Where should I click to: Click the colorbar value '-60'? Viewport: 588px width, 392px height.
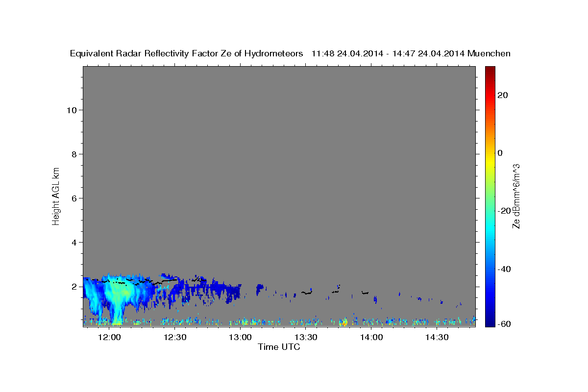(x=504, y=324)
